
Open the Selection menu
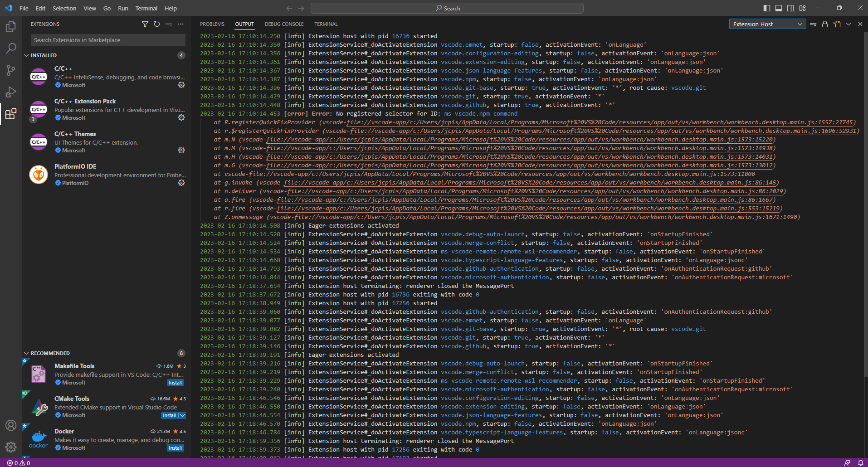(x=64, y=8)
